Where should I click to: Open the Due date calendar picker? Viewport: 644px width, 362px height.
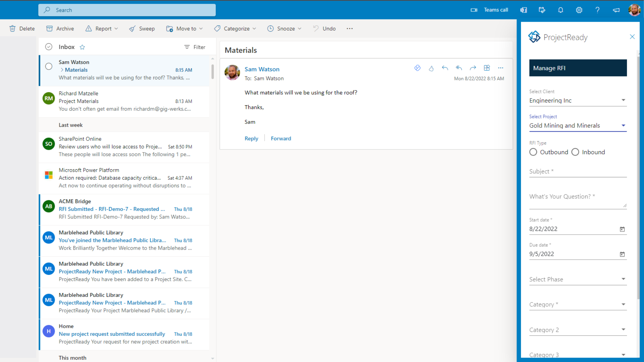tap(622, 254)
